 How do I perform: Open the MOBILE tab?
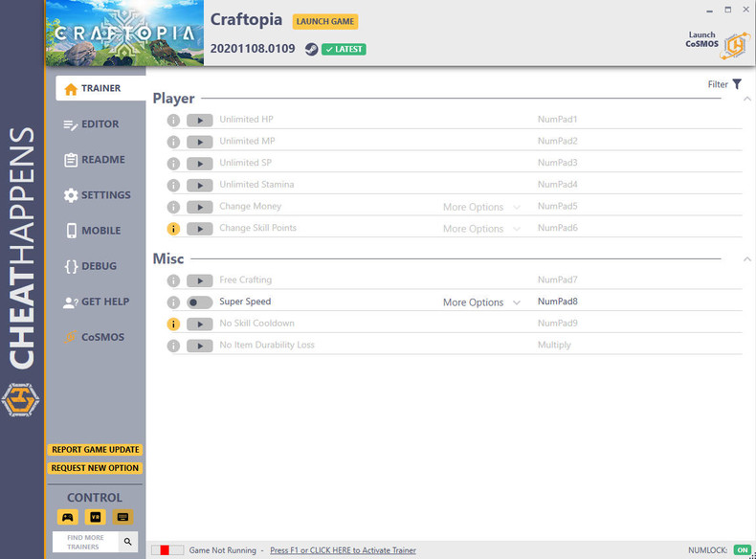tap(93, 231)
